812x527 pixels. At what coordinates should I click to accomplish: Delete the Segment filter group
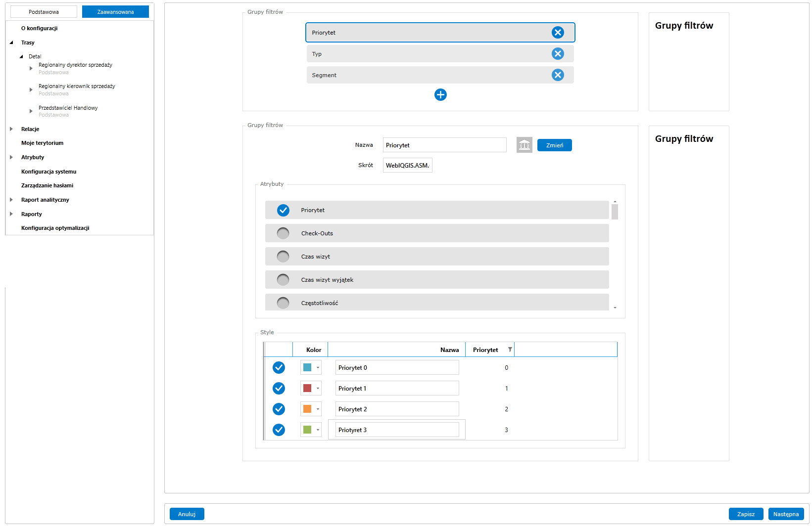558,75
